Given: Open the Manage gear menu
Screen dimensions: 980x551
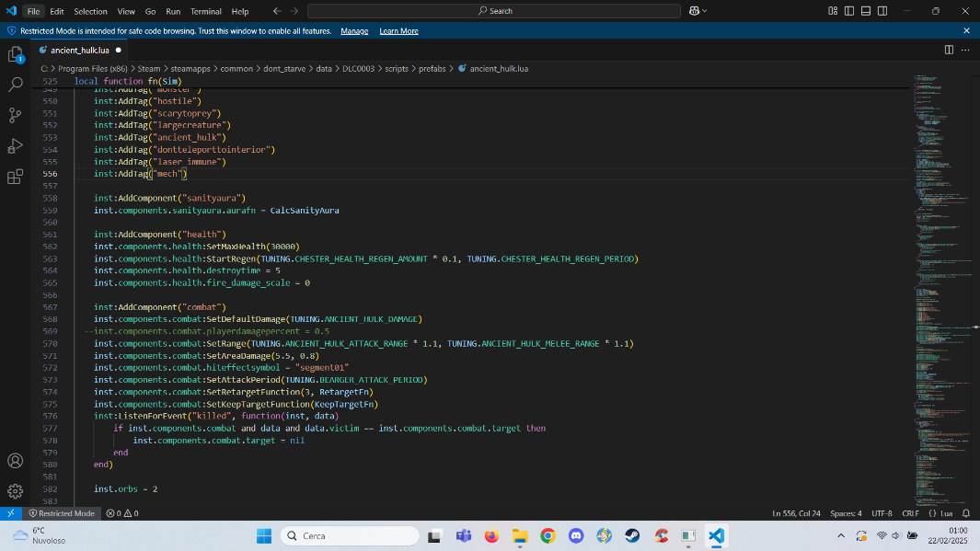Looking at the screenshot, I should click(x=15, y=491).
